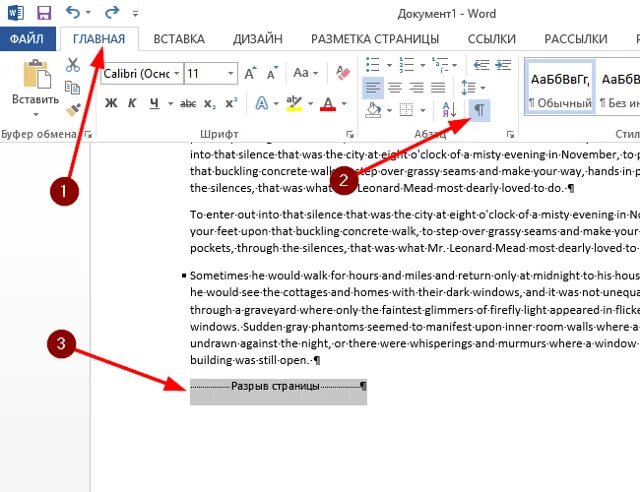Cut selection with the scissors icon
The image size is (640, 492).
coord(73,65)
